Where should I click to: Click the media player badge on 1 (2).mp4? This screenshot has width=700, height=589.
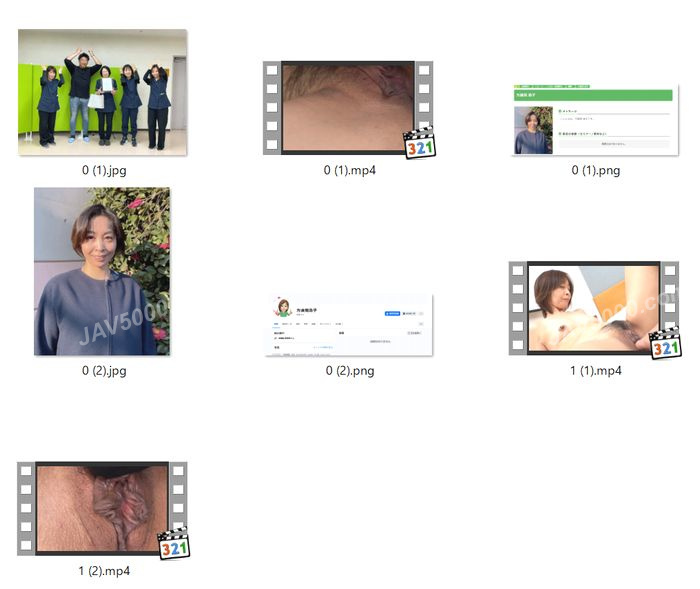pos(173,543)
